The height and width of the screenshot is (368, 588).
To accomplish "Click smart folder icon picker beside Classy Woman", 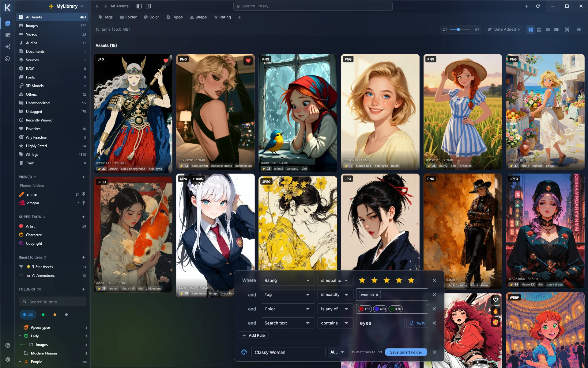I will click(244, 352).
